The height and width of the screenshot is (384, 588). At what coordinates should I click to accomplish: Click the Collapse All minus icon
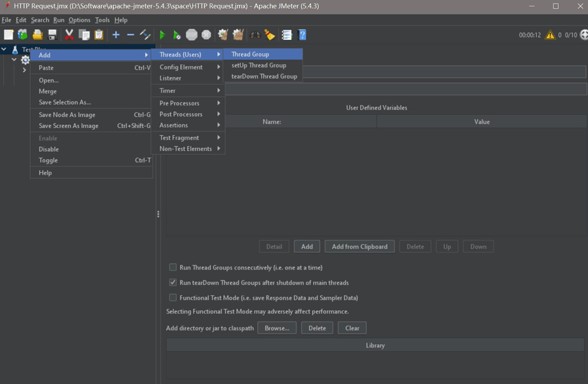131,35
